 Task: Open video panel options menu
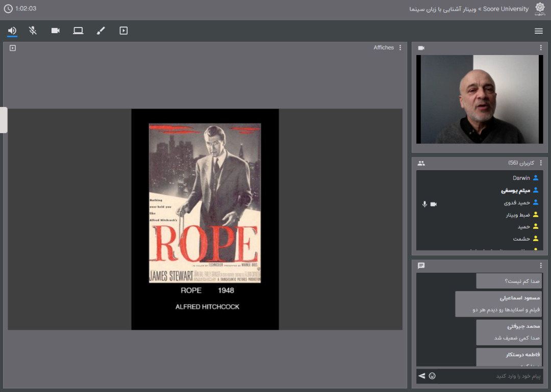541,47
